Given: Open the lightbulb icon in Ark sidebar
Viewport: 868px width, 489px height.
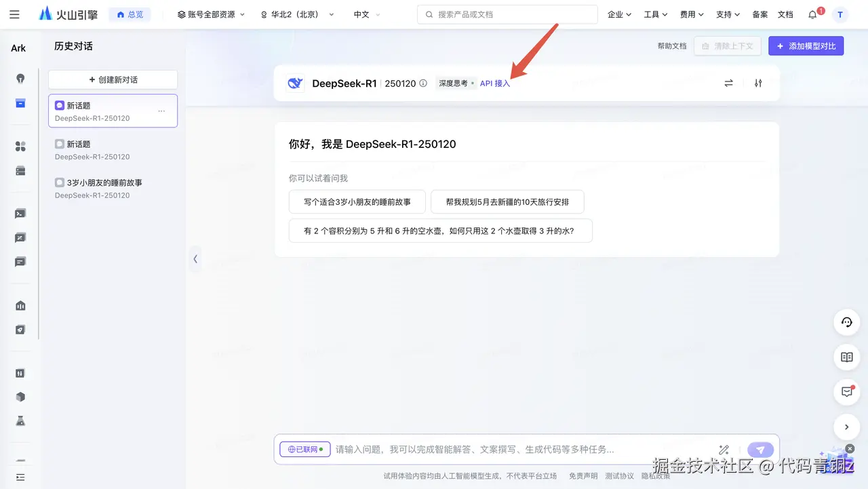Looking at the screenshot, I should pos(20,78).
